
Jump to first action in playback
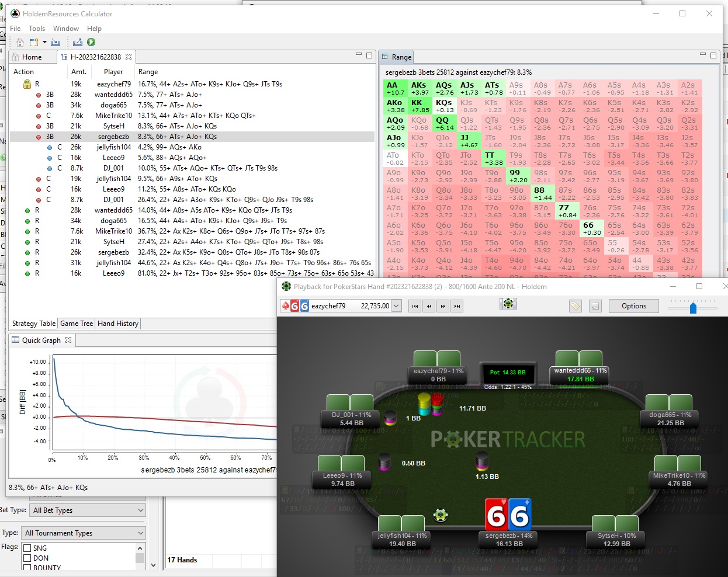tap(415, 305)
